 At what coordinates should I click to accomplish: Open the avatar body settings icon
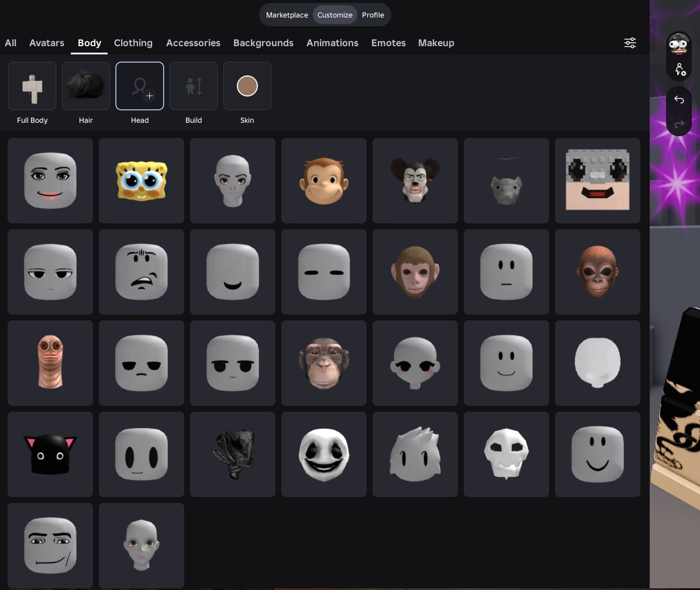680,69
